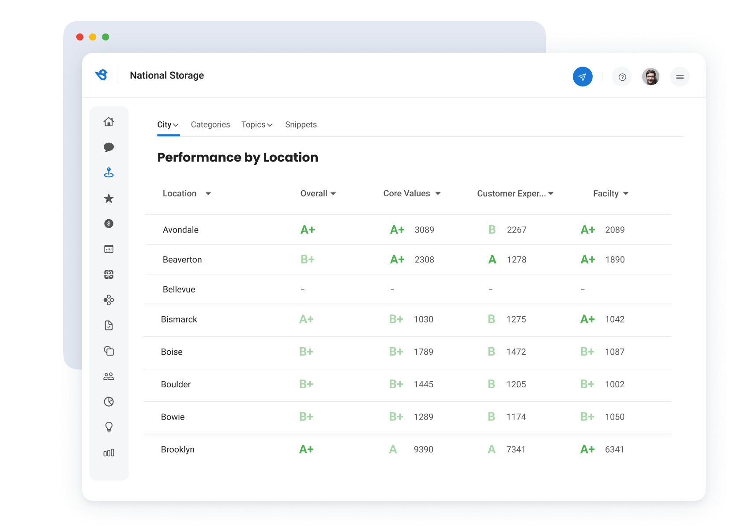Open the connected circles sidebar icon
The width and height of the screenshot is (756, 532).
pos(109,300)
